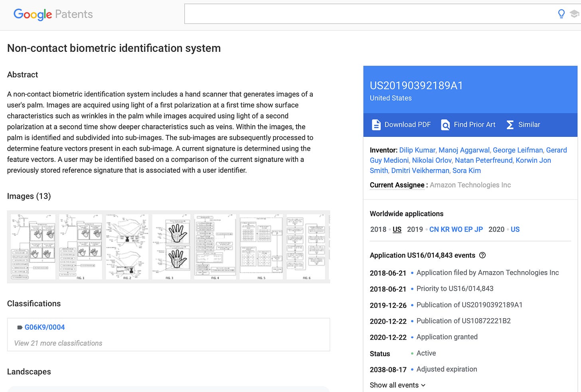Open Similar patents
581x392 pixels.
pos(523,125)
